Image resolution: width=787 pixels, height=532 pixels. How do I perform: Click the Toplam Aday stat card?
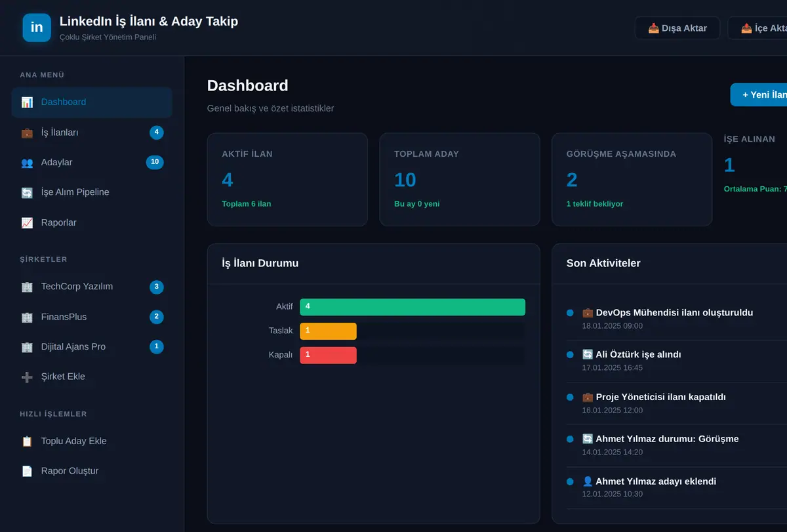tap(460, 180)
